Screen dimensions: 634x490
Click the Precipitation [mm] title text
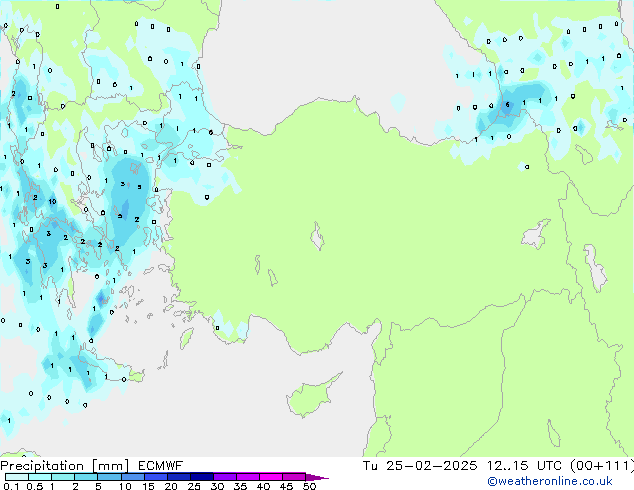point(65,466)
